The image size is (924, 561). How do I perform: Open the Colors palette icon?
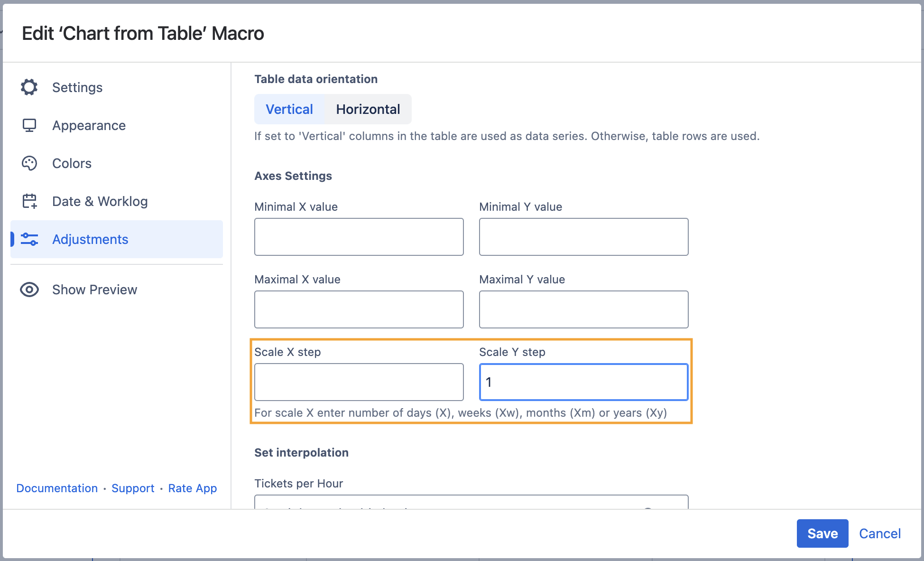[x=29, y=163]
